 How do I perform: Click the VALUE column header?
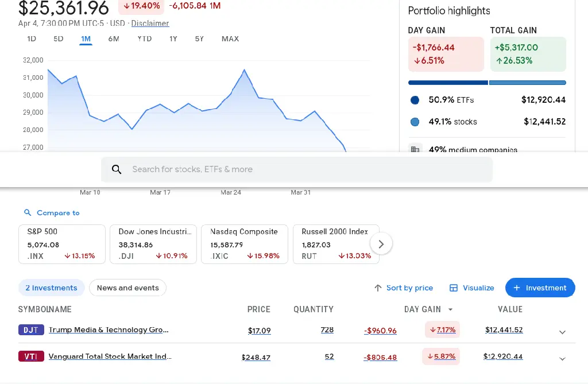(510, 309)
